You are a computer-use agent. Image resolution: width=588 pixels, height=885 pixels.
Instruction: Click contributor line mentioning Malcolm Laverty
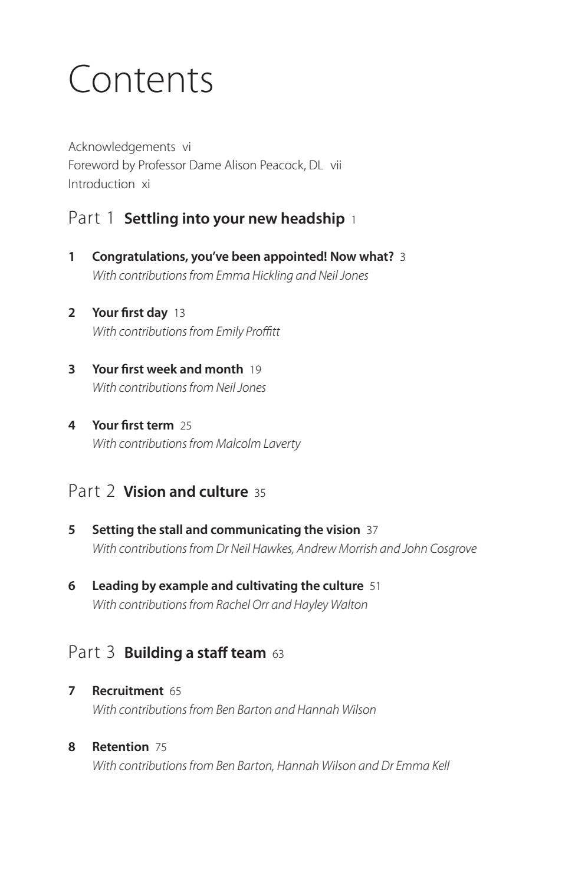pyautogui.click(x=196, y=444)
